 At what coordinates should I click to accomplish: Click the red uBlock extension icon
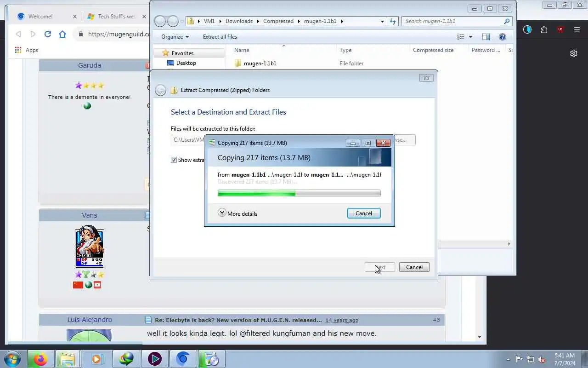(x=560, y=29)
